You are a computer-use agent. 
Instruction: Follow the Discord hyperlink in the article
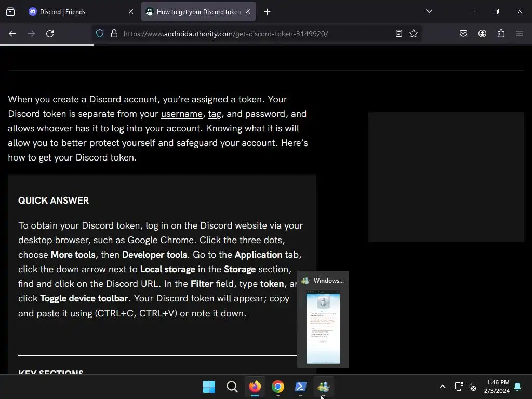click(105, 99)
